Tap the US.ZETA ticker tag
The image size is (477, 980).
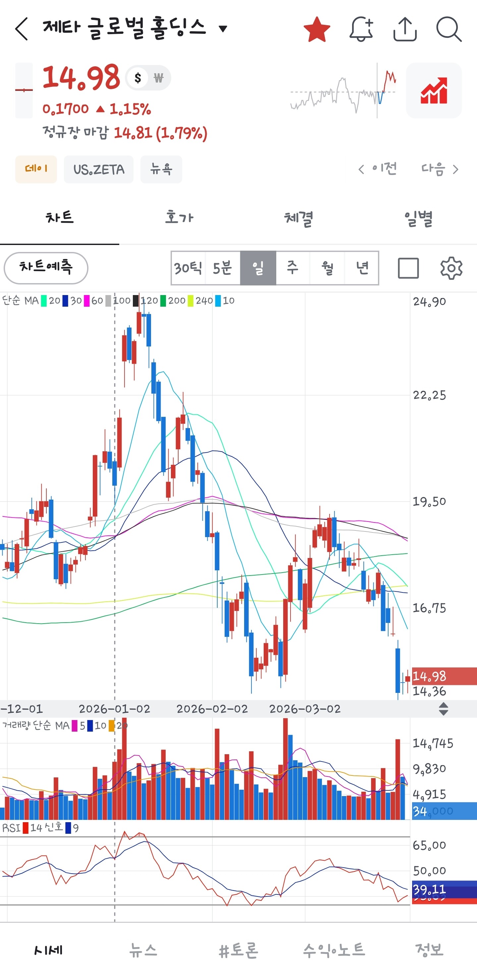pyautogui.click(x=99, y=169)
